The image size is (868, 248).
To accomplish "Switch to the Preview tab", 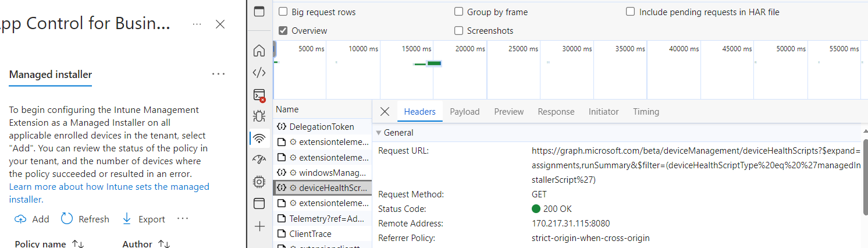I will pyautogui.click(x=509, y=112).
